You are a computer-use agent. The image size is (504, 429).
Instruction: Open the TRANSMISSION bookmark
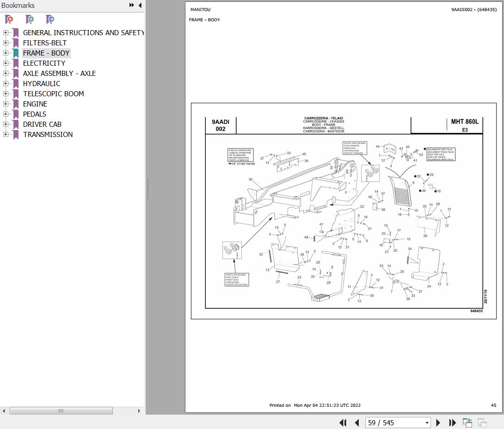click(48, 134)
